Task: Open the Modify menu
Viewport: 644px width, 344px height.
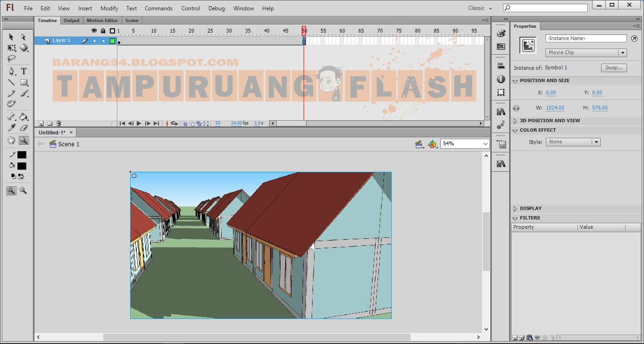Action: click(x=109, y=8)
